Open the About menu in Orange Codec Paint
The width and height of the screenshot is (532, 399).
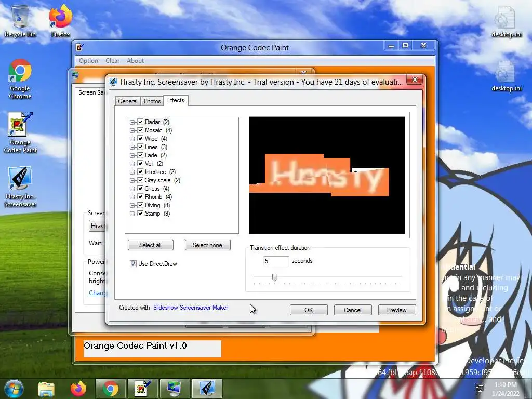[136, 61]
